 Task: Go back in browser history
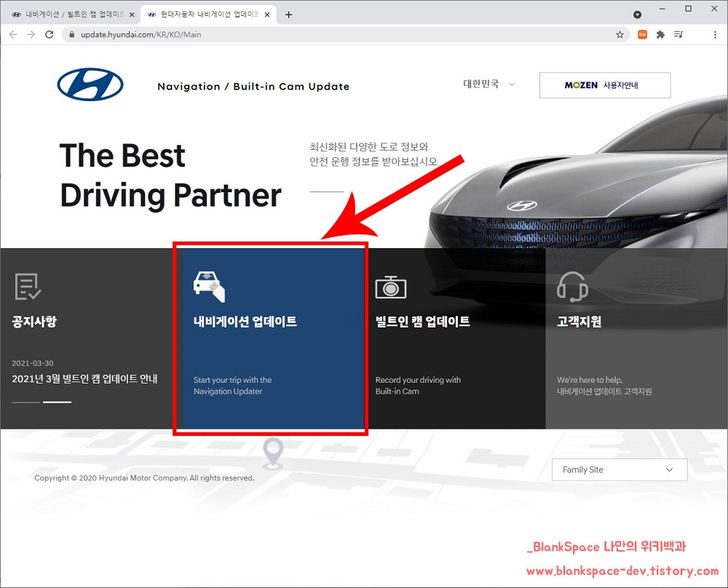point(13,34)
